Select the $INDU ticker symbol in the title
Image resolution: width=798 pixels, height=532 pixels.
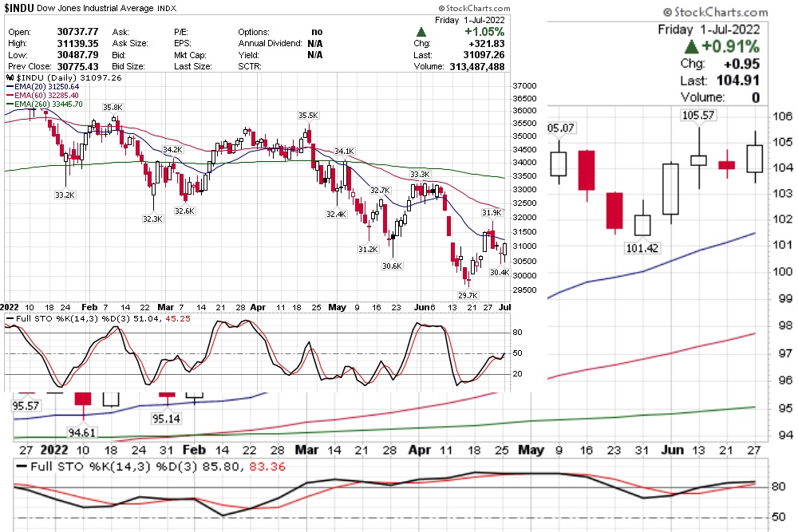[x=19, y=8]
